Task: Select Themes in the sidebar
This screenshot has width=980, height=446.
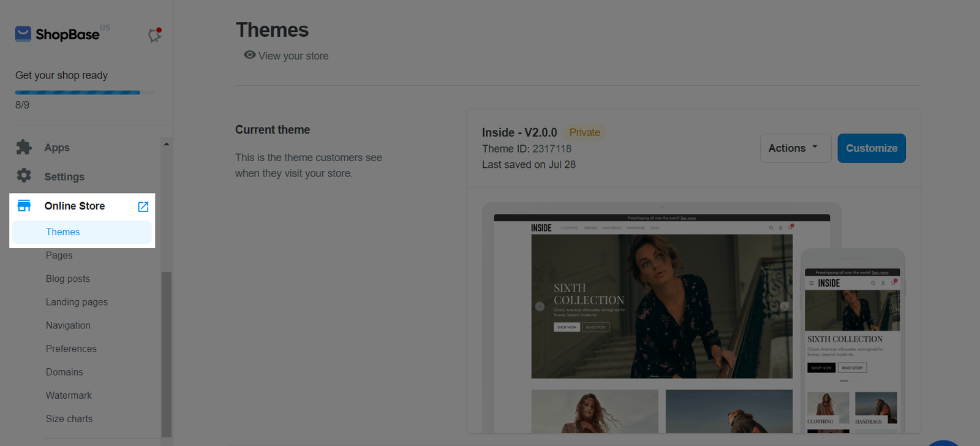Action: click(x=63, y=232)
